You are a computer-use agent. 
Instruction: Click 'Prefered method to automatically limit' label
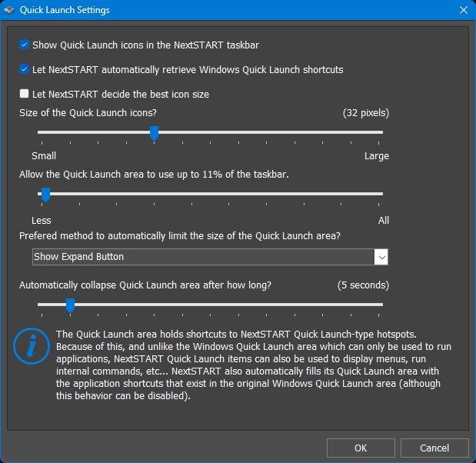pyautogui.click(x=180, y=236)
